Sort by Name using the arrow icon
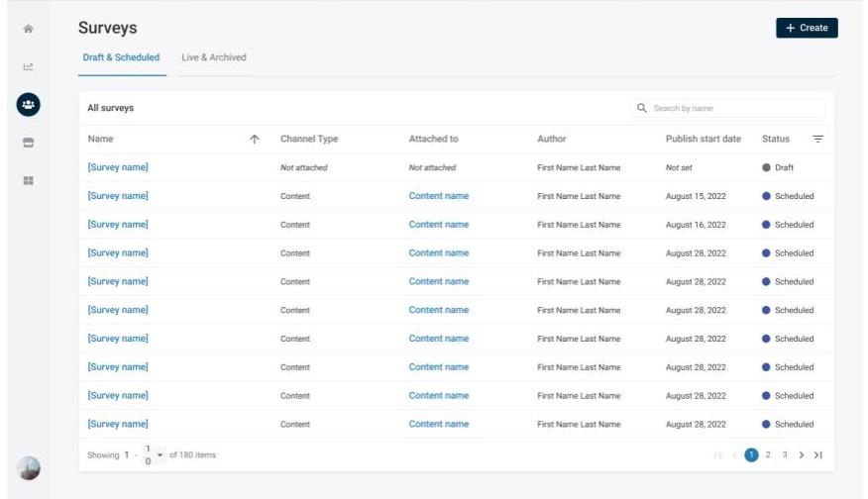The width and height of the screenshot is (868, 499). 255,140
